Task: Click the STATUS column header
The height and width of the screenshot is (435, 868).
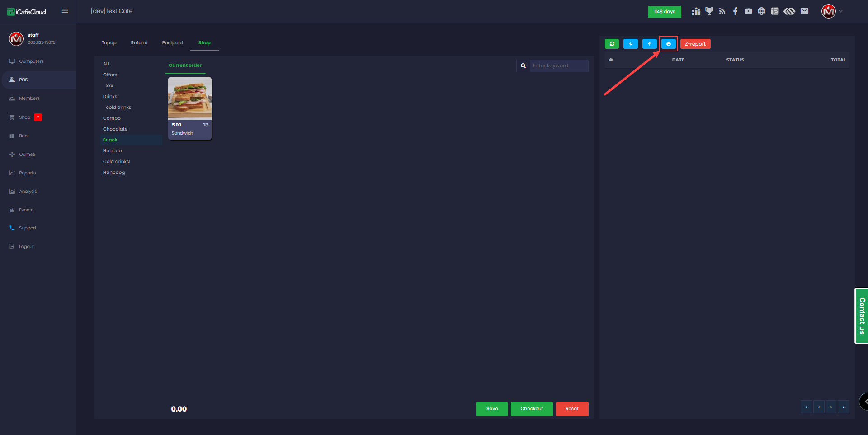Action: (735, 60)
